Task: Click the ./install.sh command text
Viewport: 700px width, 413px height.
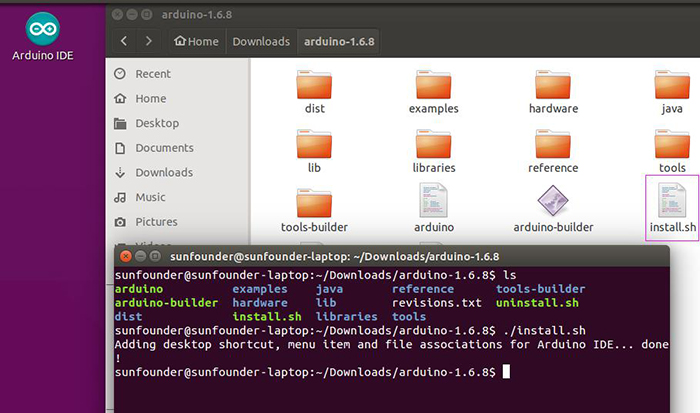Action: (x=544, y=330)
